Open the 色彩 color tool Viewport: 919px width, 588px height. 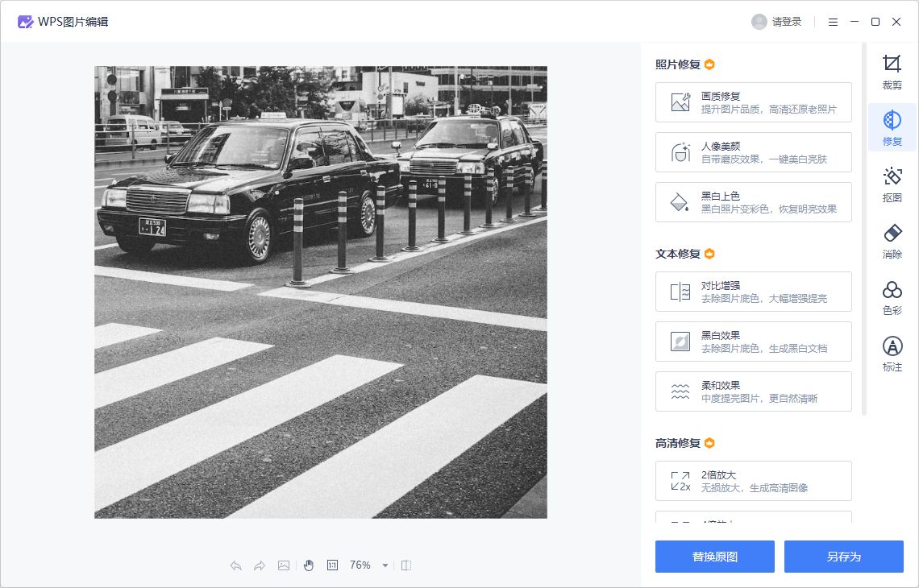[892, 297]
